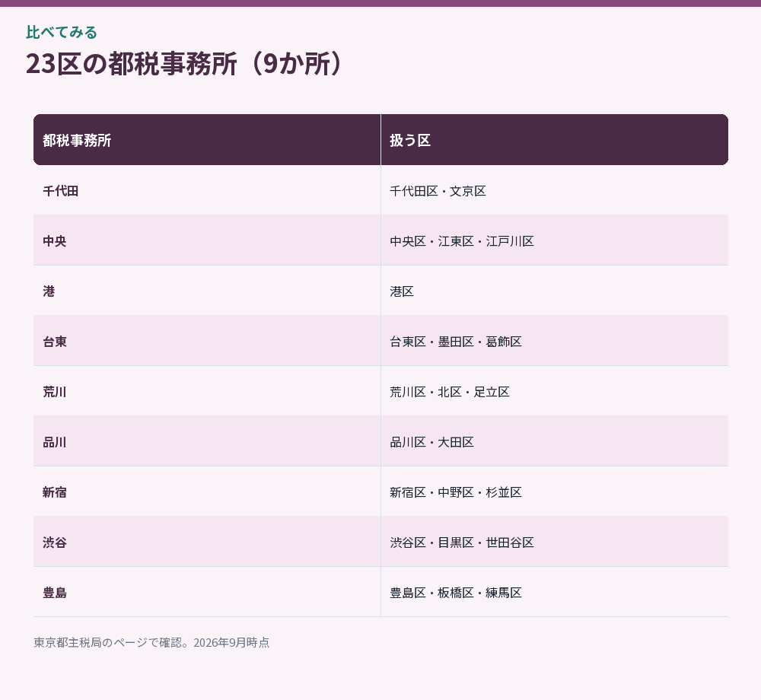This screenshot has width=761, height=700.
Task: Click the 新宿区・中野区・杉並区 cell
Action: click(x=555, y=492)
